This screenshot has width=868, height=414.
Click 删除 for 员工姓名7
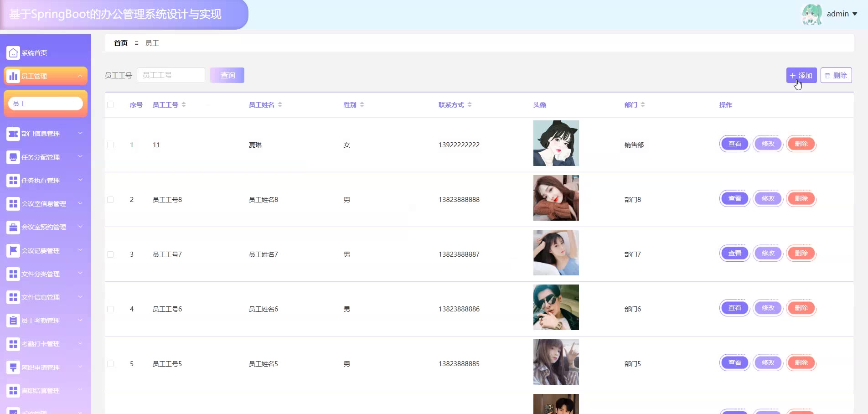click(x=801, y=254)
